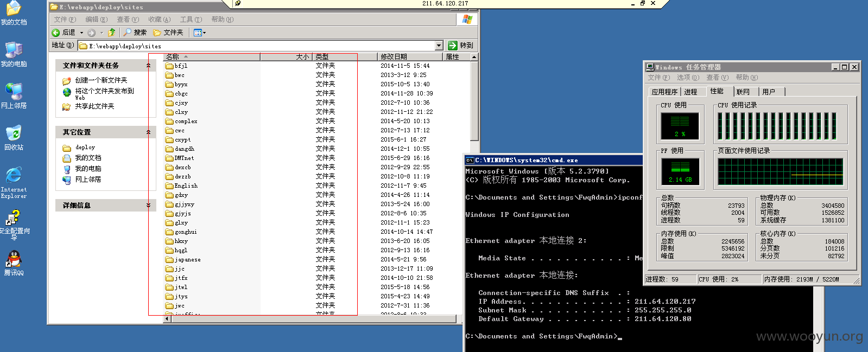The height and width of the screenshot is (352, 868).
Task: Click 将这个文件夹发布到 Web link
Action: pyautogui.click(x=104, y=94)
